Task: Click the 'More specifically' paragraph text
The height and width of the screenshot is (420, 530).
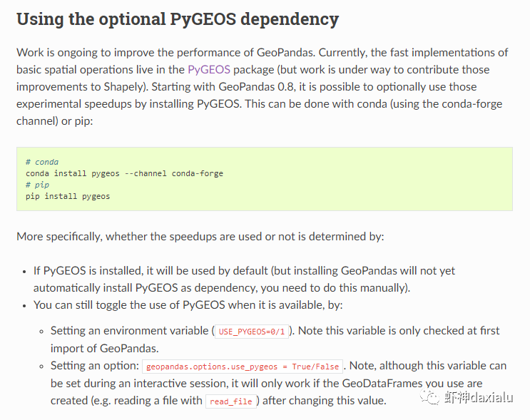Action: (x=200, y=237)
